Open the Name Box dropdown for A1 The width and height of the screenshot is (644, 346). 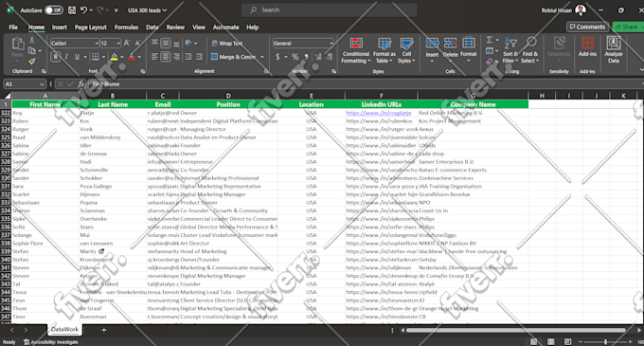pyautogui.click(x=42, y=84)
